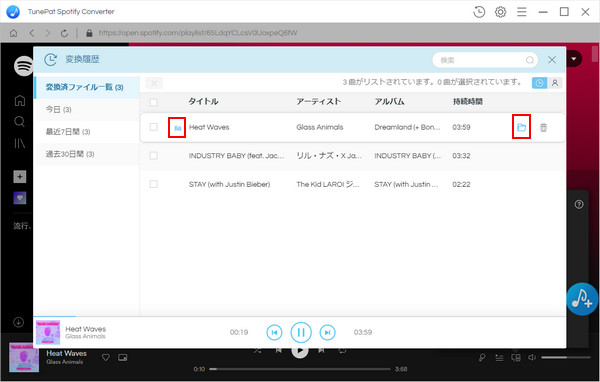Viewport: 600px width, 382px height.
Task: Select the STAY (with Justin Bieber) title
Action: click(x=229, y=184)
